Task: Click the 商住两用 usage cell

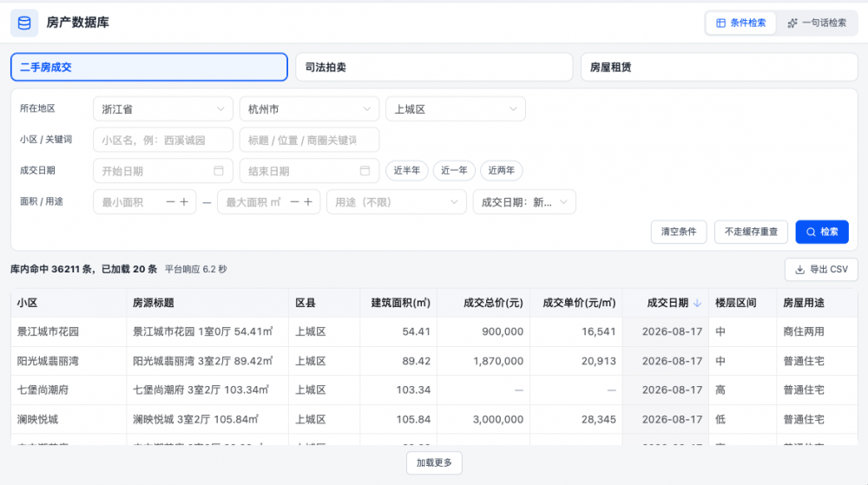Action: point(817,331)
